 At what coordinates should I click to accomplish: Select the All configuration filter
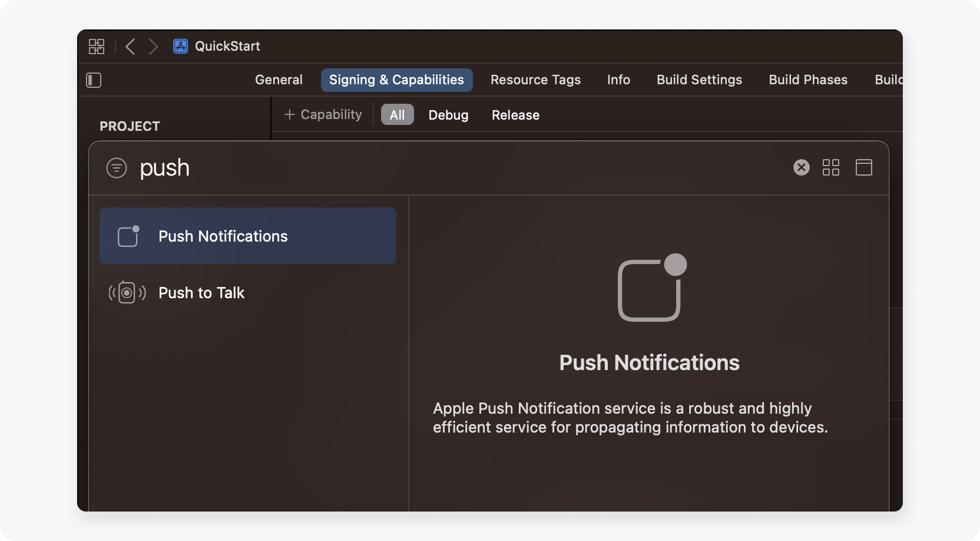397,115
